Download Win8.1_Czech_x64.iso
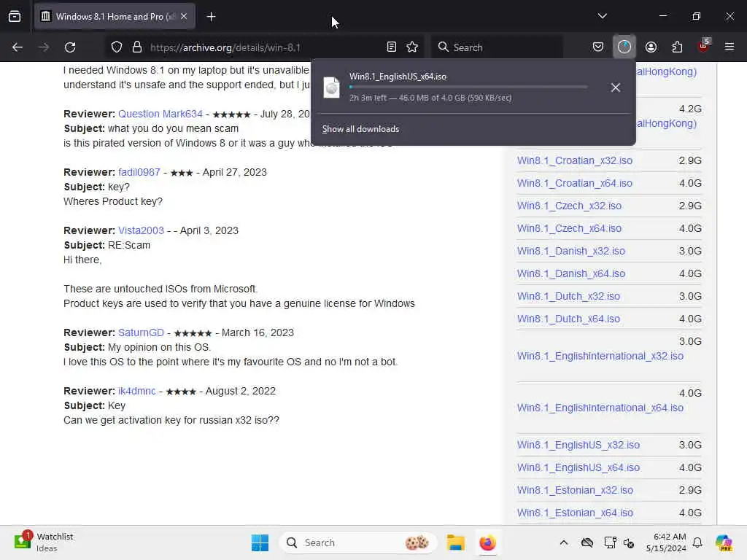 569,228
